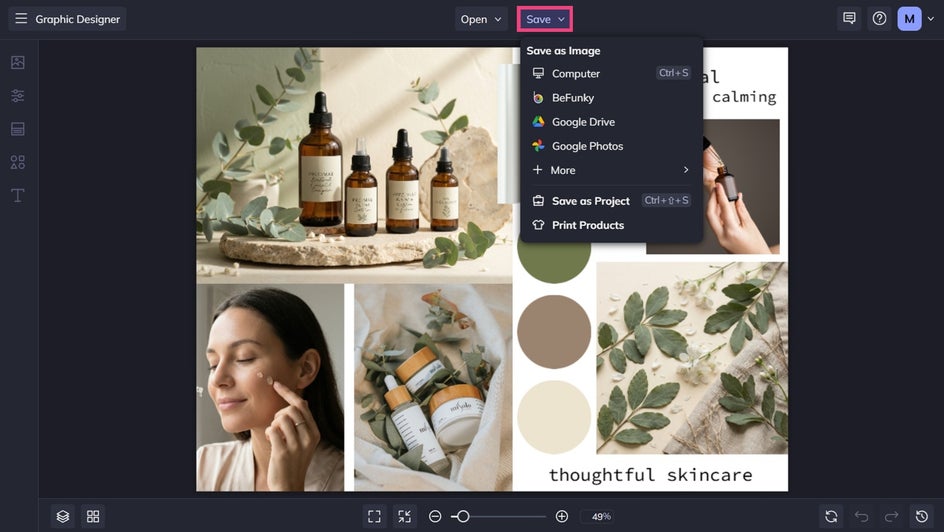Zoom out with the minus icon

(435, 516)
